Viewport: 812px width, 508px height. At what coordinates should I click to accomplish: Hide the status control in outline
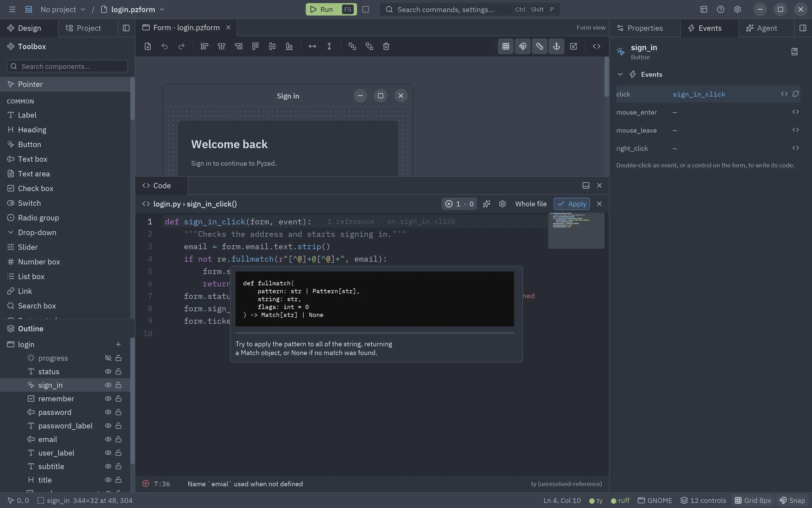click(108, 372)
